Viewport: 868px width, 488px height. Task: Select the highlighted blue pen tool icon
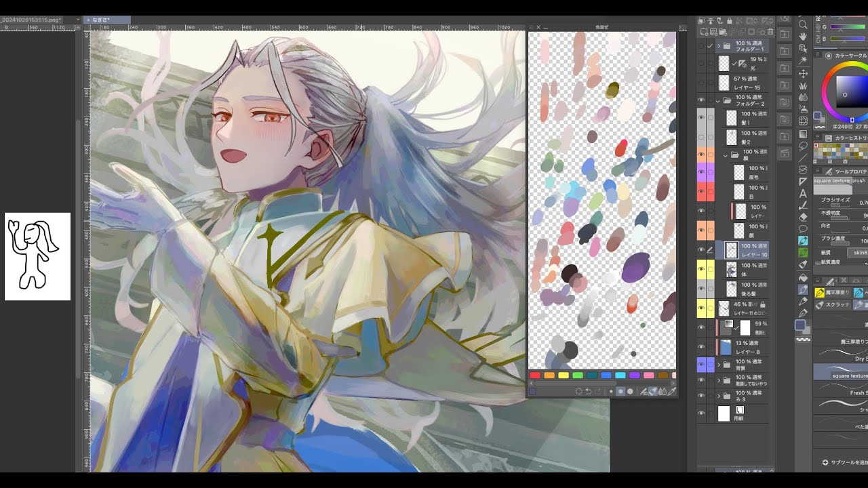pos(803,241)
